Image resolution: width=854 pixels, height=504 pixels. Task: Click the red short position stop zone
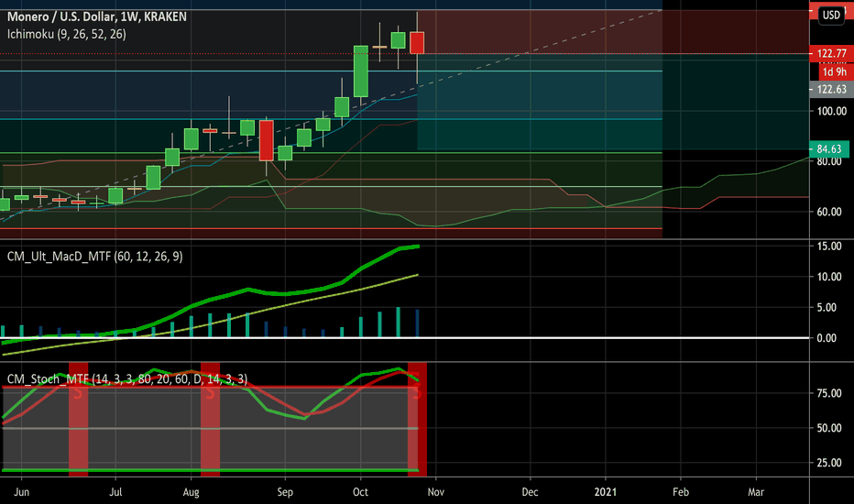(540, 31)
